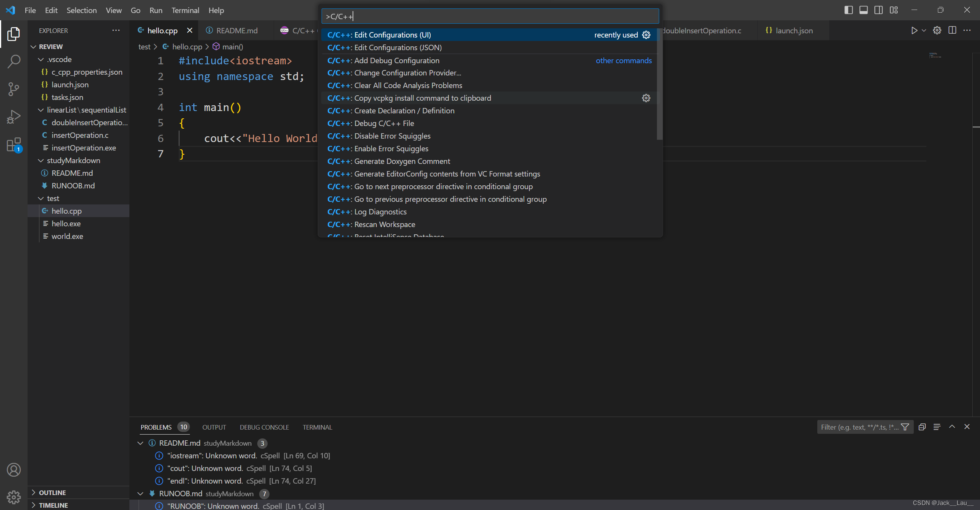This screenshot has height=510, width=980.
Task: Click the Source Control icon in sidebar
Action: click(14, 88)
